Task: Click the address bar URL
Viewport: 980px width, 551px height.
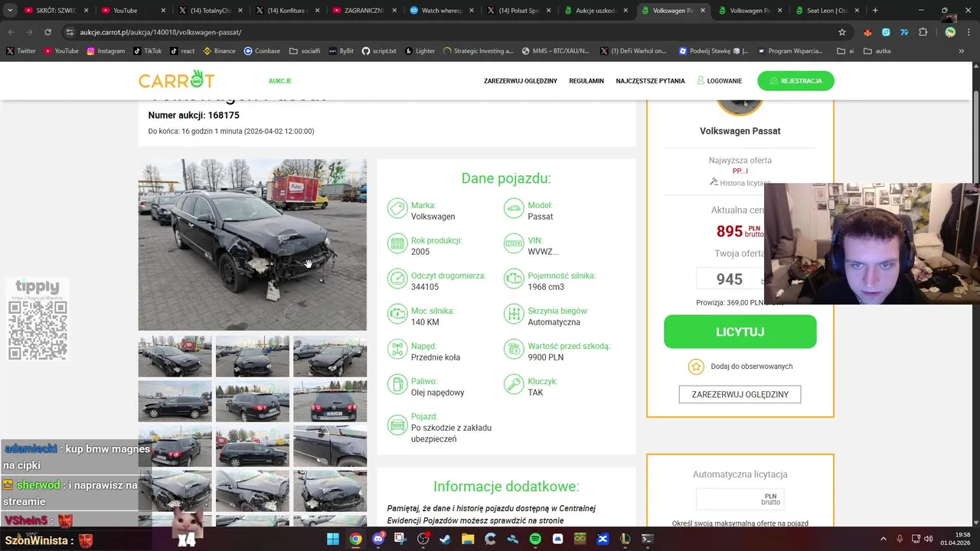Action: click(x=161, y=32)
